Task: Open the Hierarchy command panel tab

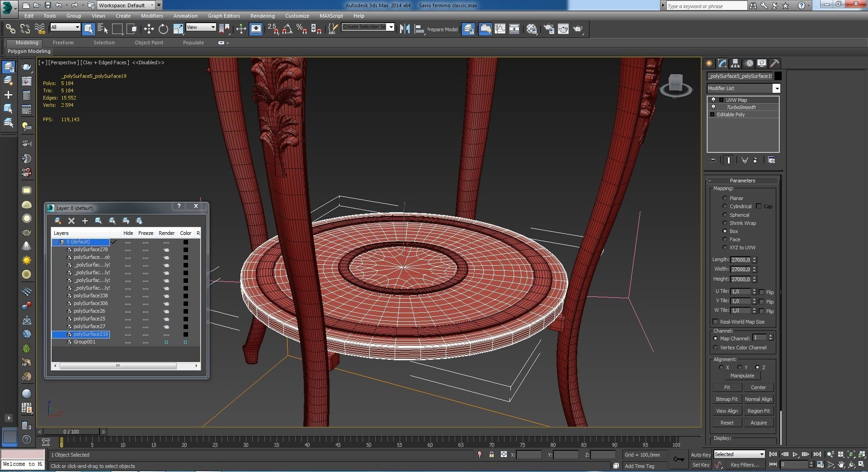Action: coord(735,63)
